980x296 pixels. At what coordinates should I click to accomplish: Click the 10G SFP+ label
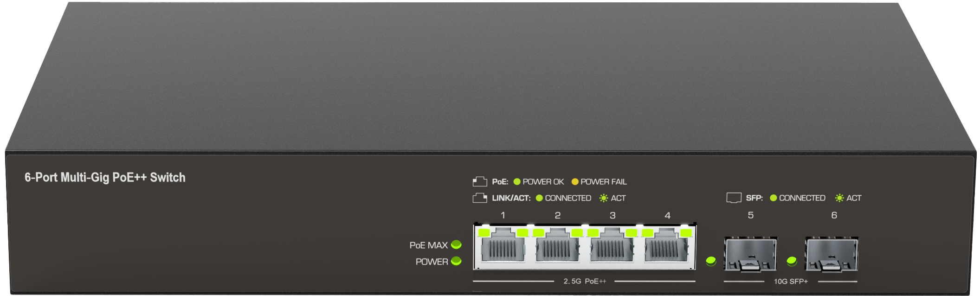[791, 281]
